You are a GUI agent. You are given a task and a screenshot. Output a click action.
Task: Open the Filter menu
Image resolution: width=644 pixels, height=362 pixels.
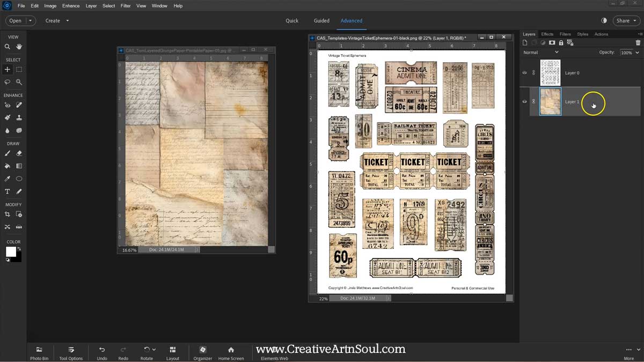coord(126,6)
